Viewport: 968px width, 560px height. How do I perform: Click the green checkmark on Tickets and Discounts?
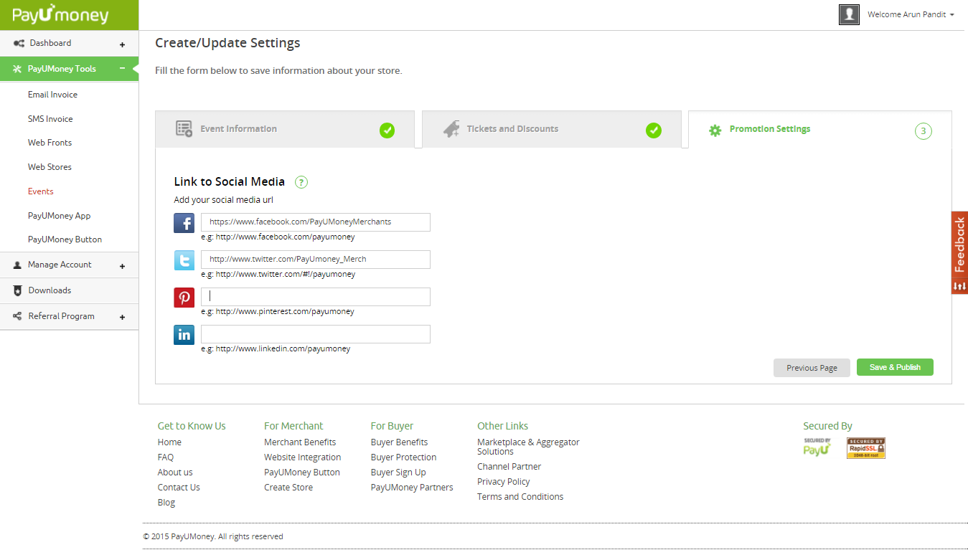click(x=654, y=130)
